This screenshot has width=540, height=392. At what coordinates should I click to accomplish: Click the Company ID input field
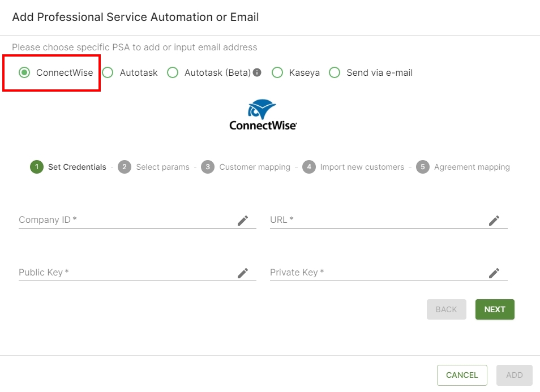[x=138, y=220]
